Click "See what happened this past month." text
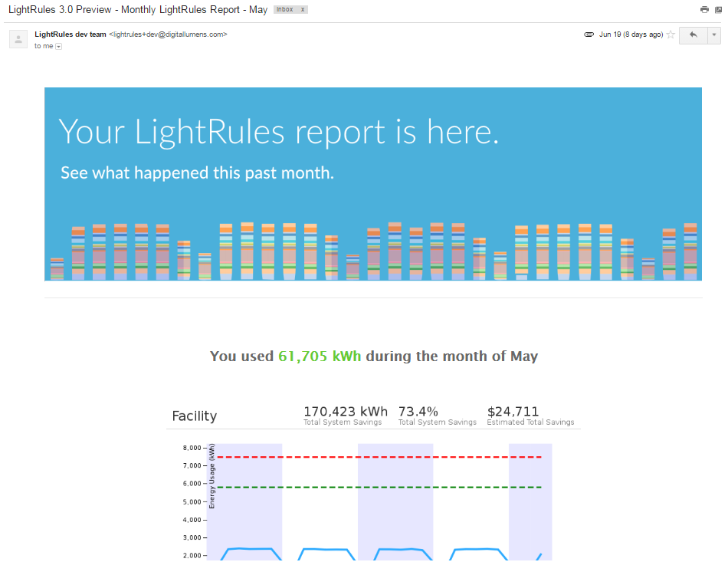728x562 pixels. pos(197,173)
